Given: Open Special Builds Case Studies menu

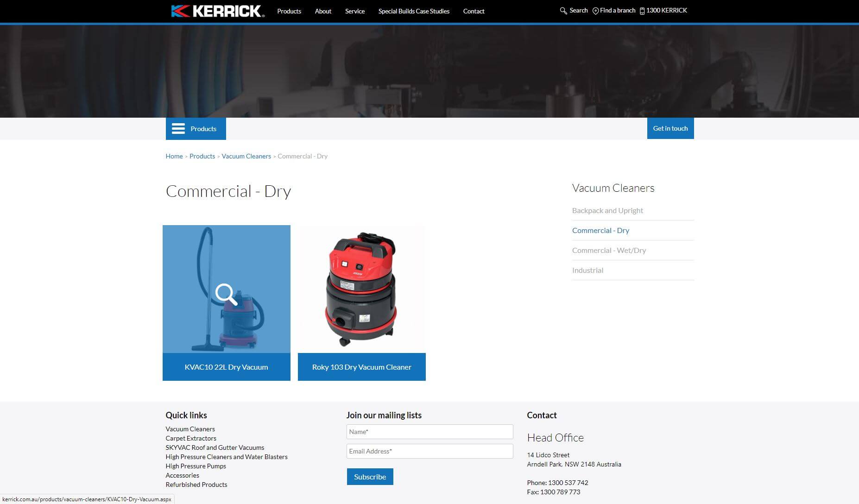Looking at the screenshot, I should coord(414,11).
